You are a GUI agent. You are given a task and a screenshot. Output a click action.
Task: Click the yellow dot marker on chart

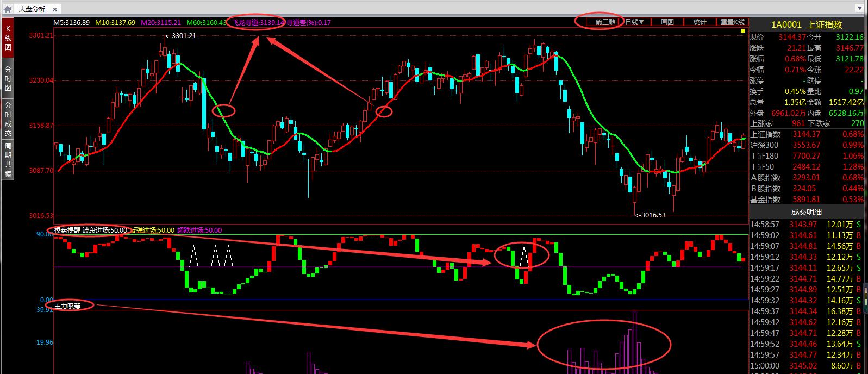coord(742,31)
